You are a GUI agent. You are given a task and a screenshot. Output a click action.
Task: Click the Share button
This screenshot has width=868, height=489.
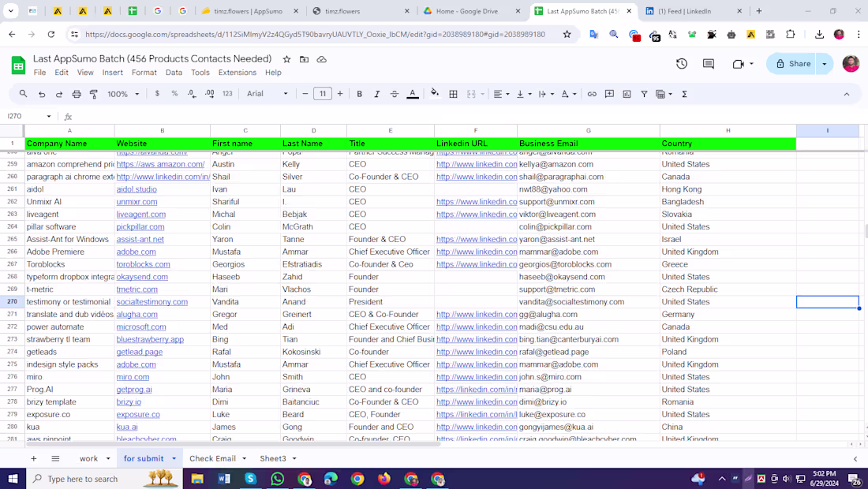793,64
